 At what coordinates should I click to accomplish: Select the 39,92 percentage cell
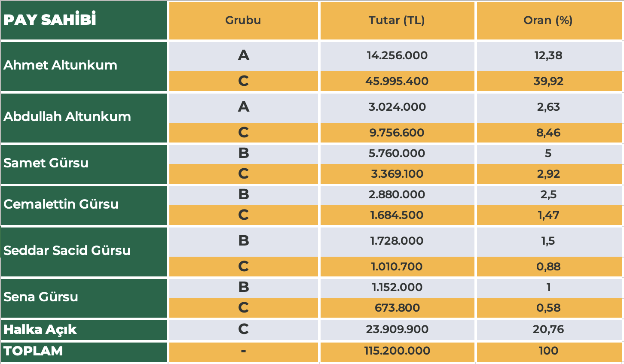(550, 81)
